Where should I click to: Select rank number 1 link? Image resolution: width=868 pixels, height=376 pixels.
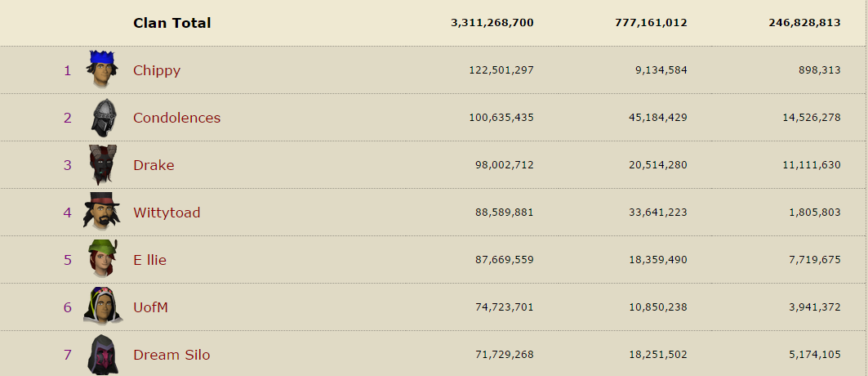click(x=68, y=70)
